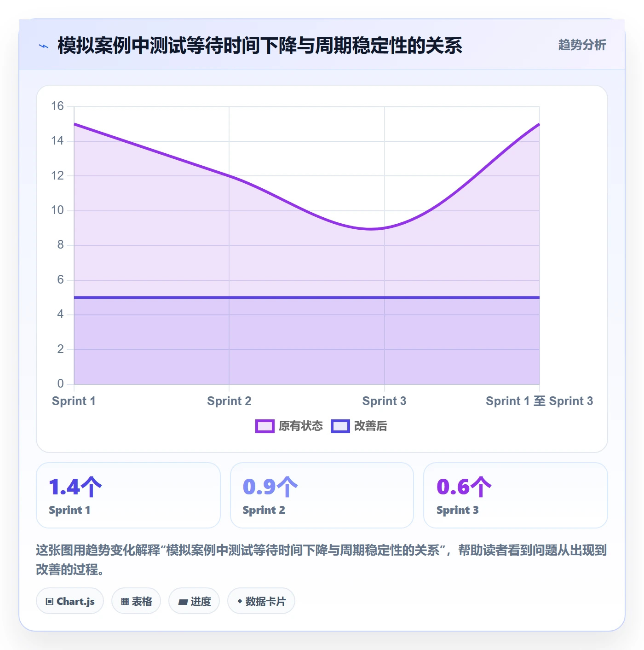Open the 1.4个 Sprint 1 data card
The image size is (644, 650).
[128, 495]
